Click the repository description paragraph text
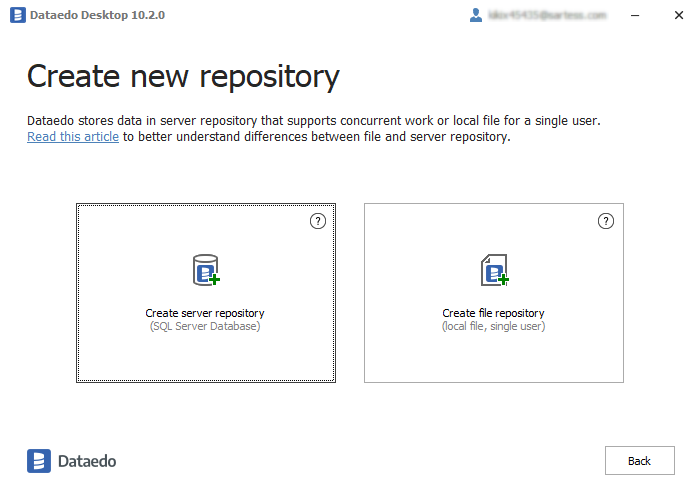This screenshot has width=700, height=500. pyautogui.click(x=313, y=121)
